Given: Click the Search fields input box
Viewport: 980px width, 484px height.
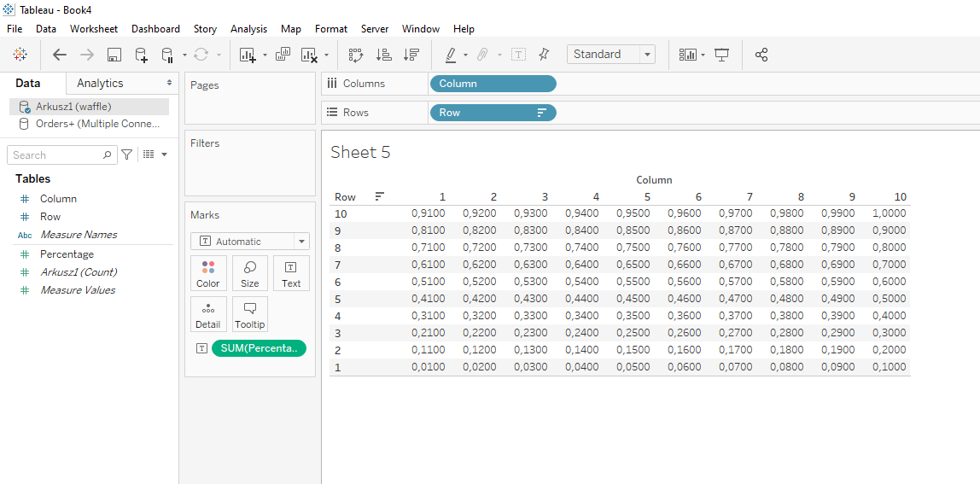Looking at the screenshot, I should [55, 155].
